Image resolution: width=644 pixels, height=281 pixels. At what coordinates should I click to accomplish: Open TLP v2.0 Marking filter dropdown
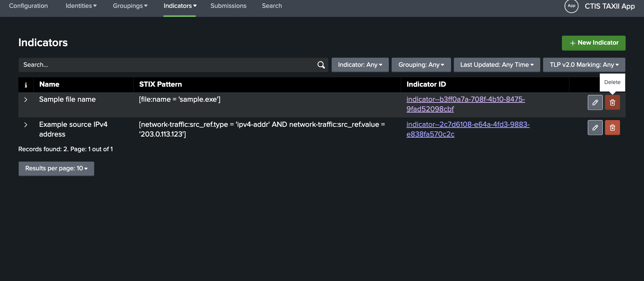coord(584,65)
